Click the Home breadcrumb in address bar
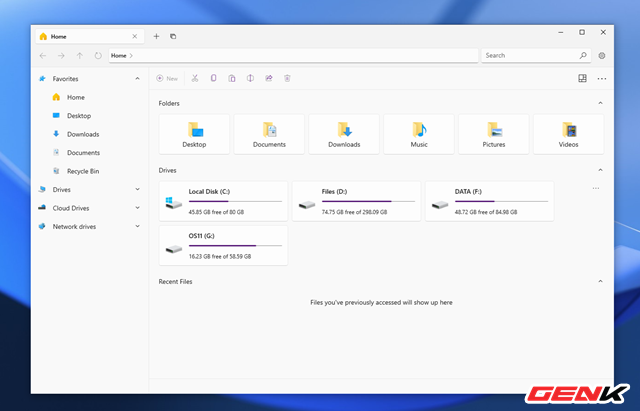Screen dimensions: 640x411 [x=118, y=56]
